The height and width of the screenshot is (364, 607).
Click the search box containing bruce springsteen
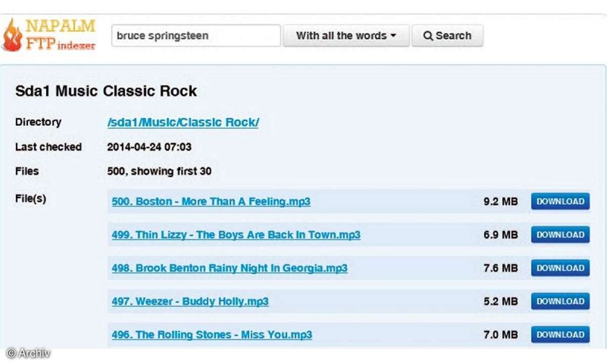[196, 36]
